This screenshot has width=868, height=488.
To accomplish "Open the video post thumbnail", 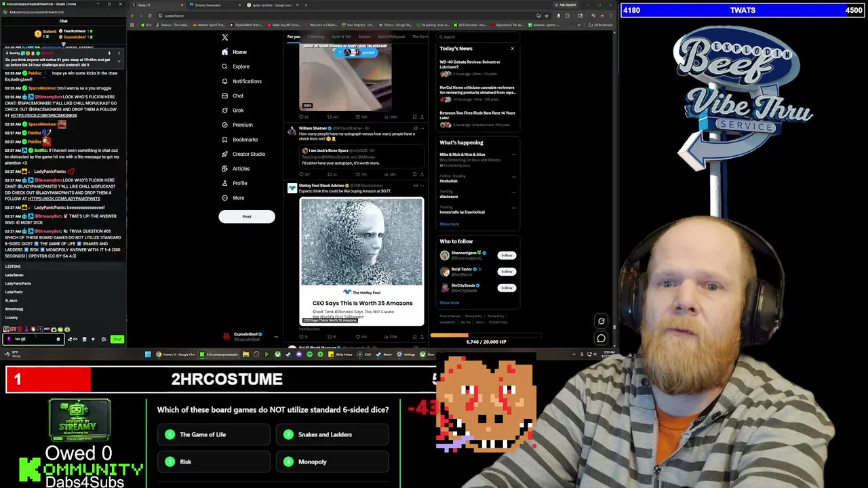I will coord(346,78).
